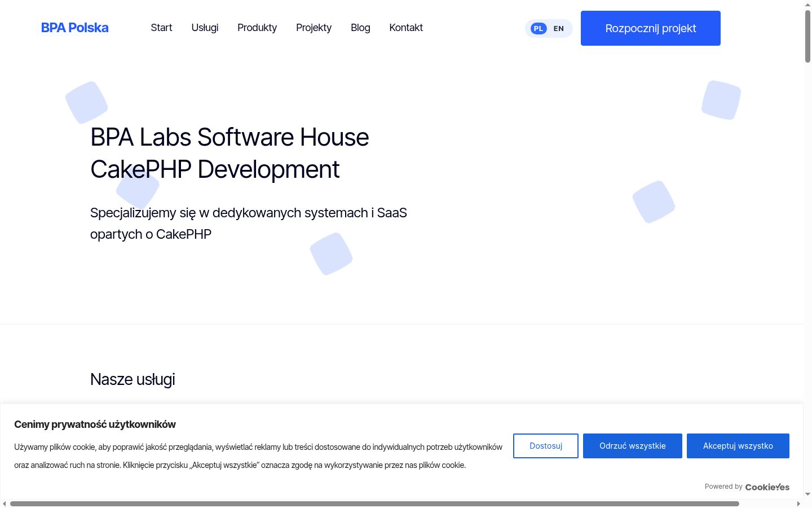Click the text line 'opartych o CakePHP'
This screenshot has width=812, height=508.
[151, 234]
